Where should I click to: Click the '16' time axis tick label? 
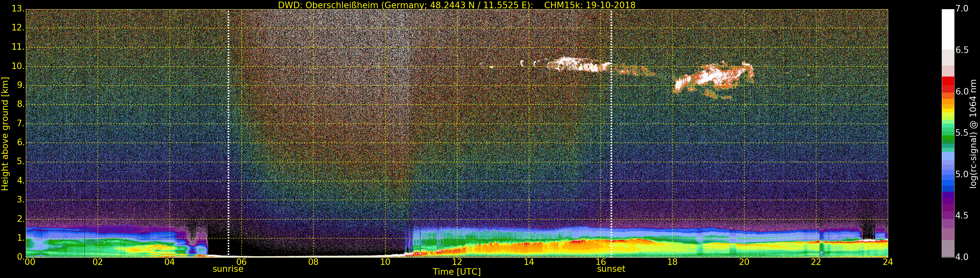(x=601, y=262)
